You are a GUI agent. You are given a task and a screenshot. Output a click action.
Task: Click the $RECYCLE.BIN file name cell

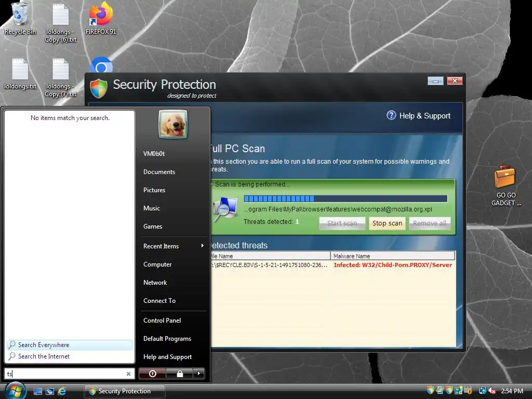click(270, 265)
